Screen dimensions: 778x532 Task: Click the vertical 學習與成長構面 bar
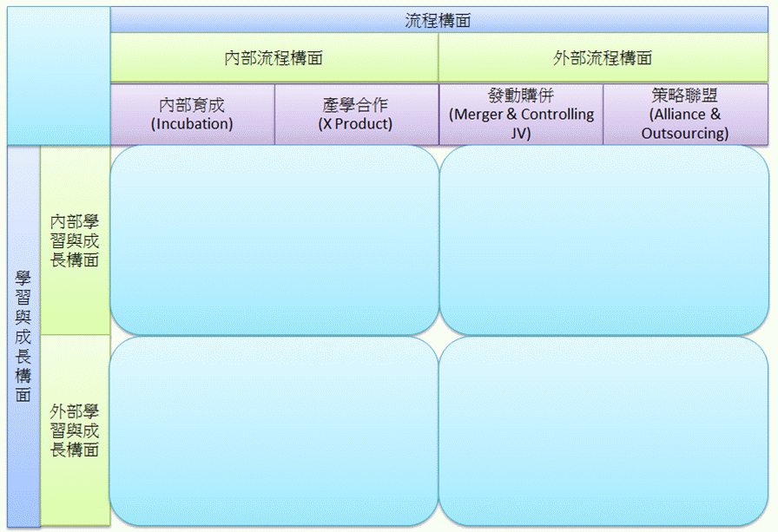pos(23,336)
